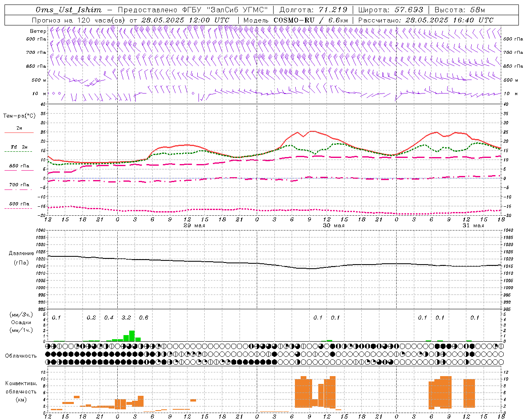525x420 pixels.
Task: Click the tallest green precipitation bar
Action: point(132,336)
